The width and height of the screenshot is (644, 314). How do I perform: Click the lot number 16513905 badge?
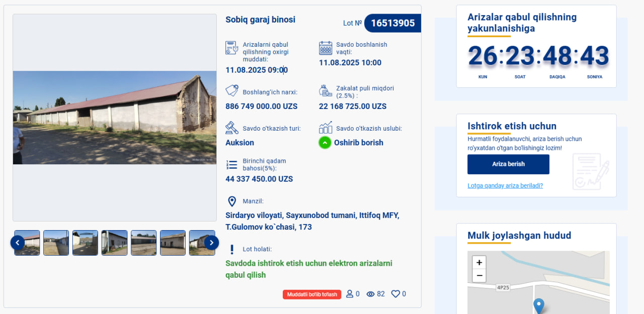392,23
